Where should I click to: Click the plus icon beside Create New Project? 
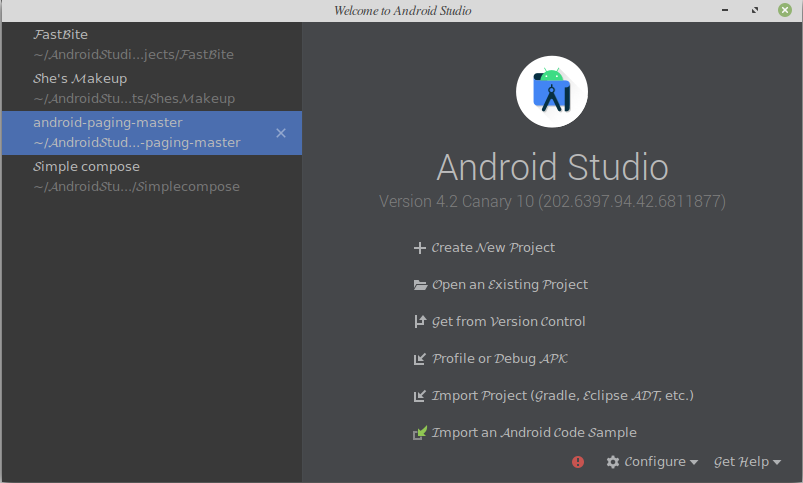419,248
